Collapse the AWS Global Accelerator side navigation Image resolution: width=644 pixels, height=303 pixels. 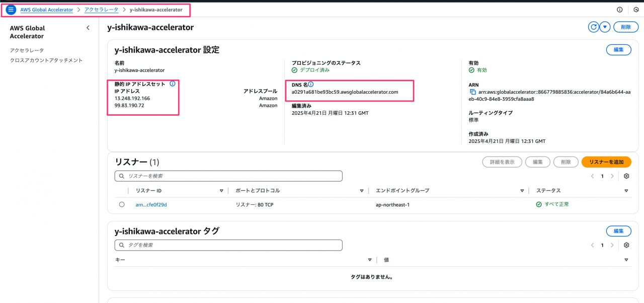pos(88,28)
